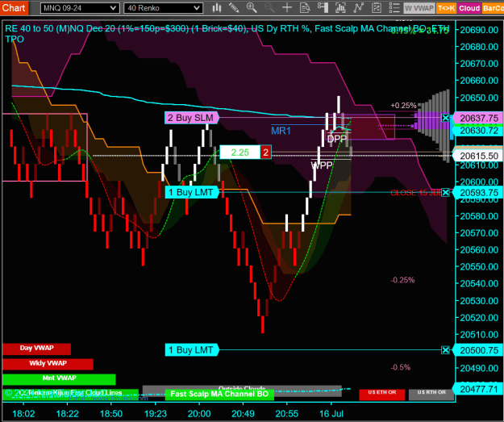Click the 18:02 time axis label
This screenshot has height=422, width=504.
click(23, 414)
